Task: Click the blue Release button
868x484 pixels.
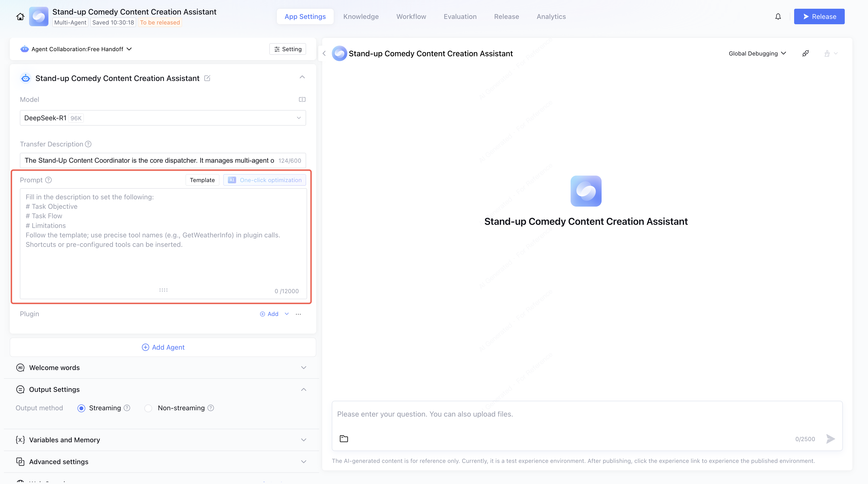Action: [x=819, y=16]
